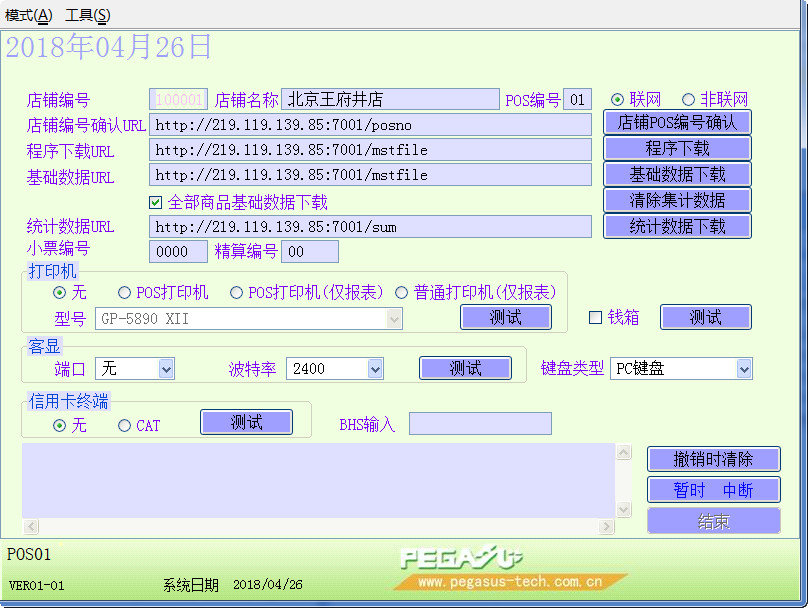Click the 结束 button to finish
808x608 pixels.
[714, 520]
